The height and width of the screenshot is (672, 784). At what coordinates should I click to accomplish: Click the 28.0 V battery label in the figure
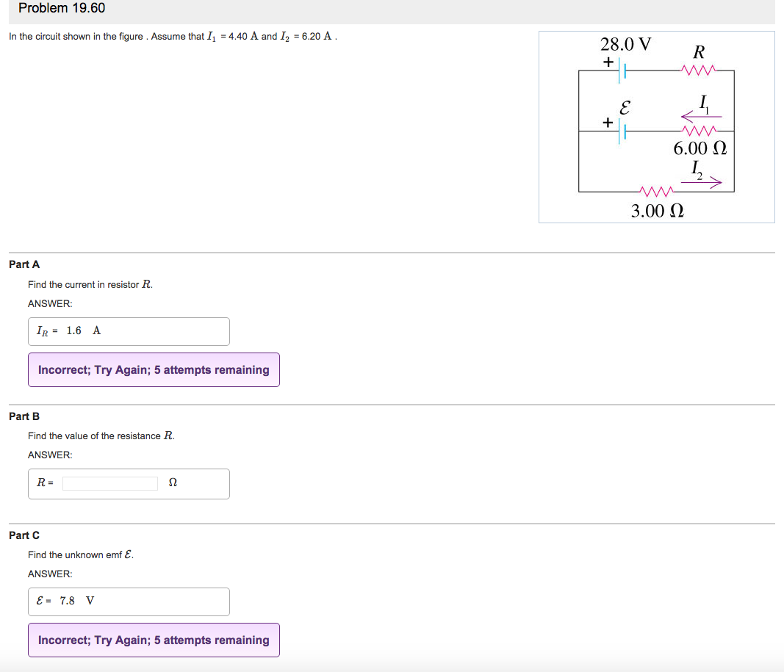[x=626, y=44]
